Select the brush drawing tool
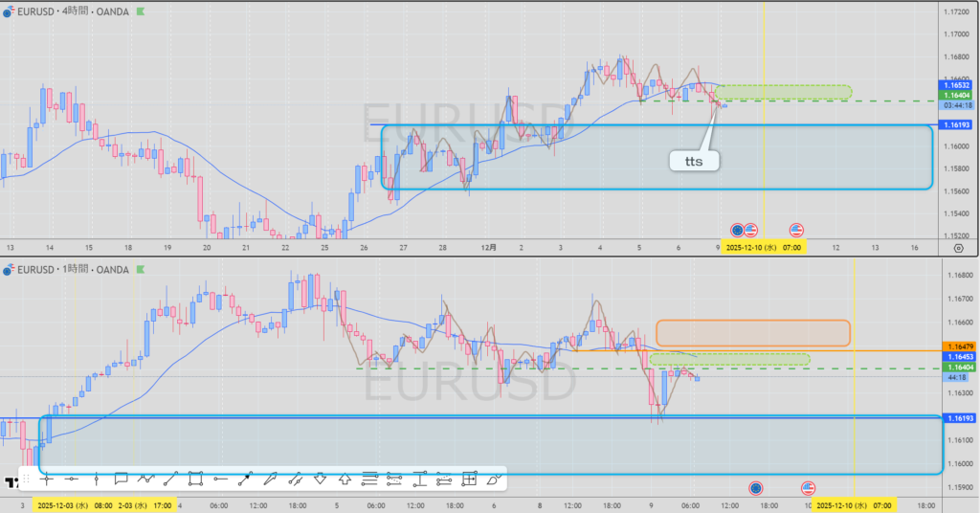Screen dimensions: 980x513 [271, 479]
